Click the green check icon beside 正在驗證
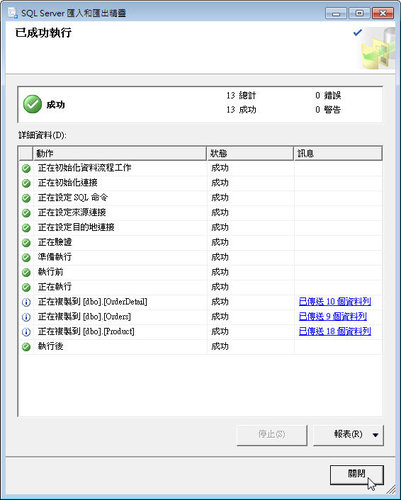The width and height of the screenshot is (401, 500). 26,243
